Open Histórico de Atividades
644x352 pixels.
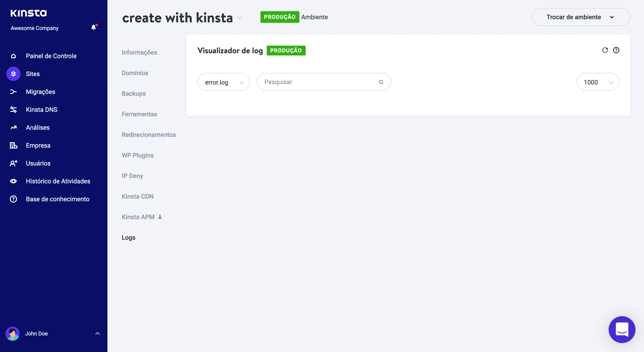58,181
